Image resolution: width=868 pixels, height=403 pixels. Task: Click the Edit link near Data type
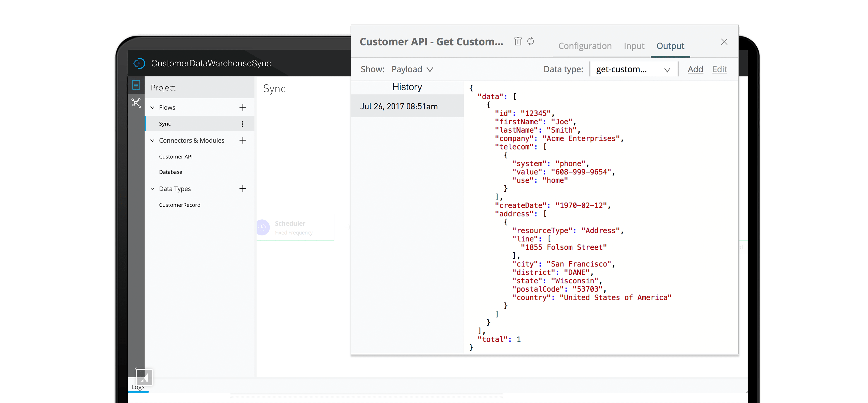[x=719, y=69]
